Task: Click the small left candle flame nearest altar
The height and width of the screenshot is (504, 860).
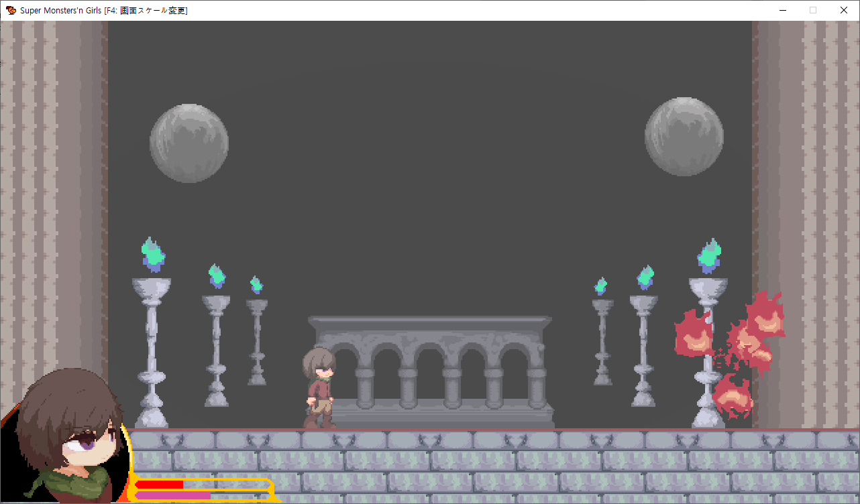Action: coord(256,285)
